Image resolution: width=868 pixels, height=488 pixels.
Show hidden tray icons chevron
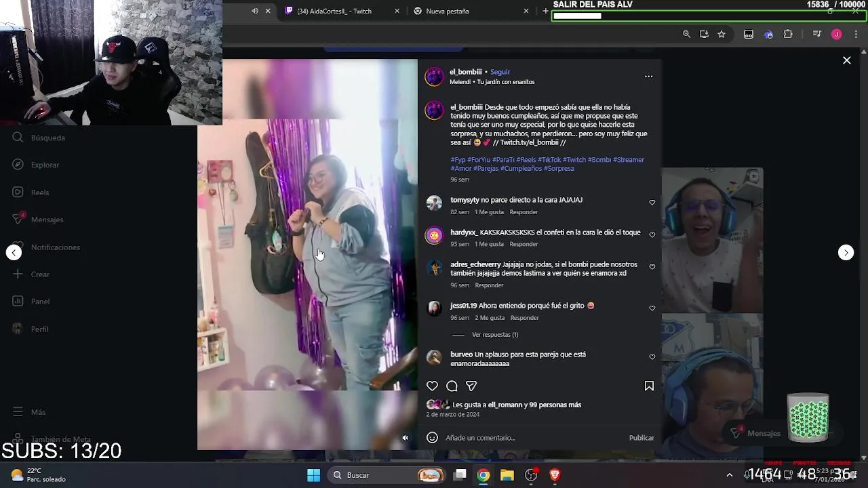click(730, 475)
